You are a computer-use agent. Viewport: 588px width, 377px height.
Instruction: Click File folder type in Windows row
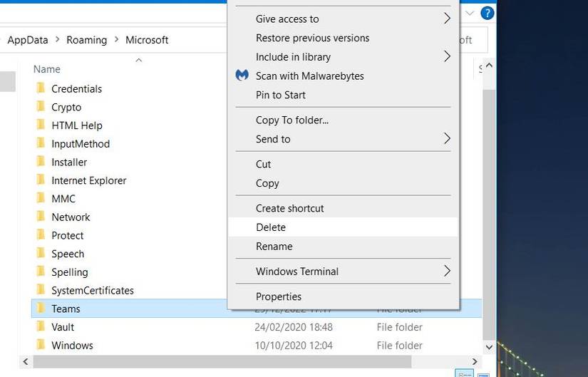coord(399,346)
